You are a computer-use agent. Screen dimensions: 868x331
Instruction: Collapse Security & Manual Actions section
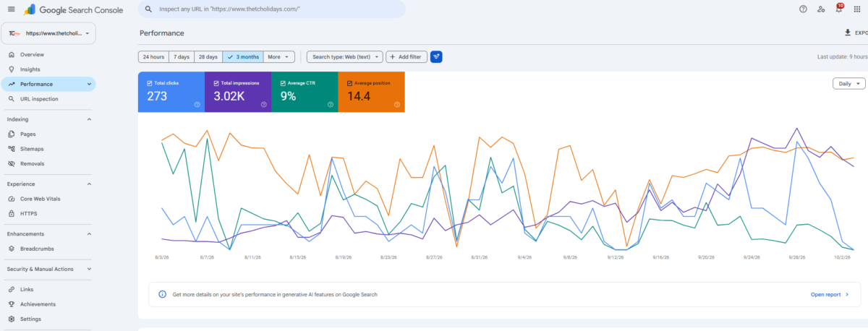[89, 269]
